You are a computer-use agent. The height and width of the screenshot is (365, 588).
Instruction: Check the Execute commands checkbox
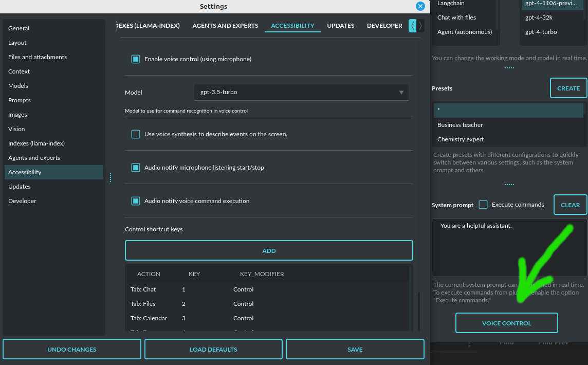click(483, 205)
